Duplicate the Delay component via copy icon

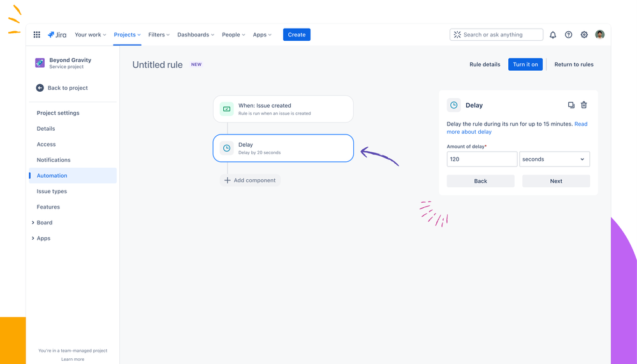click(x=571, y=105)
